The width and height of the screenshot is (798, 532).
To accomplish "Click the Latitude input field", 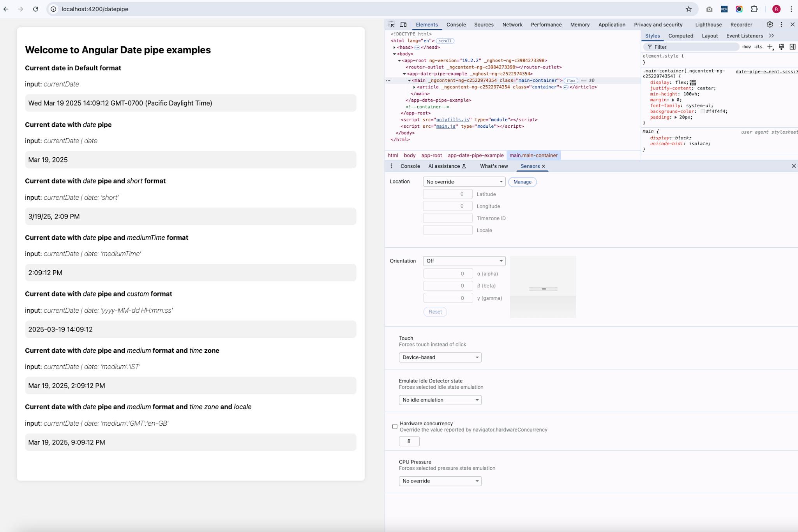I will pyautogui.click(x=447, y=194).
